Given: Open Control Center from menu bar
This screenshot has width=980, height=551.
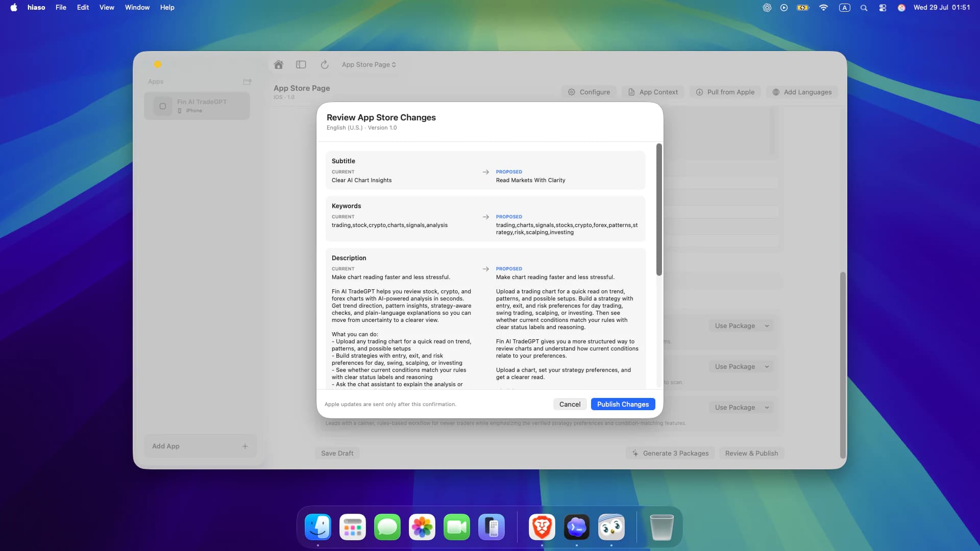Looking at the screenshot, I should (x=883, y=8).
